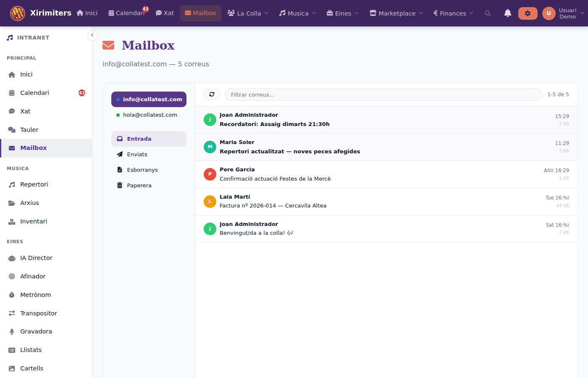588x378 pixels.
Task: Open the IA Director tool
Action: 36,258
